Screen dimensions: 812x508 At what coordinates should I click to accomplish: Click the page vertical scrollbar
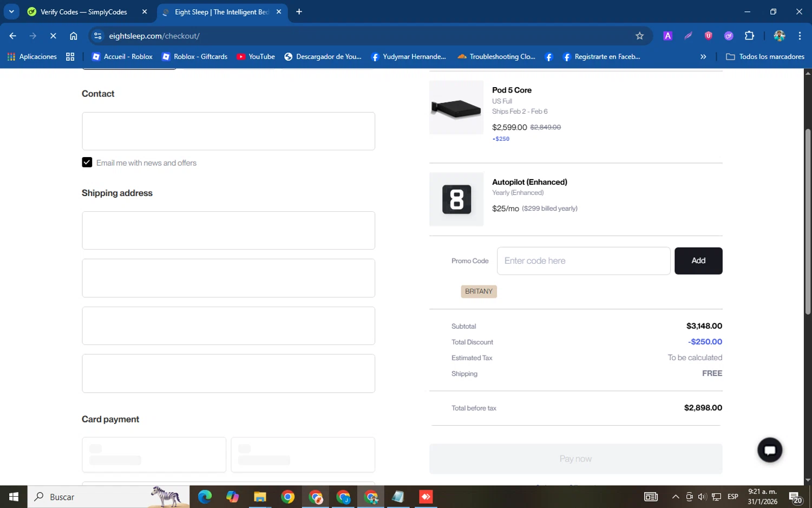[x=808, y=221]
